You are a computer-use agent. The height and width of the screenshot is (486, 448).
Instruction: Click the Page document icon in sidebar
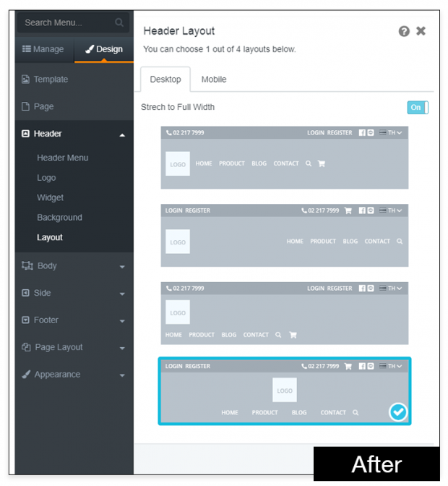click(x=26, y=106)
